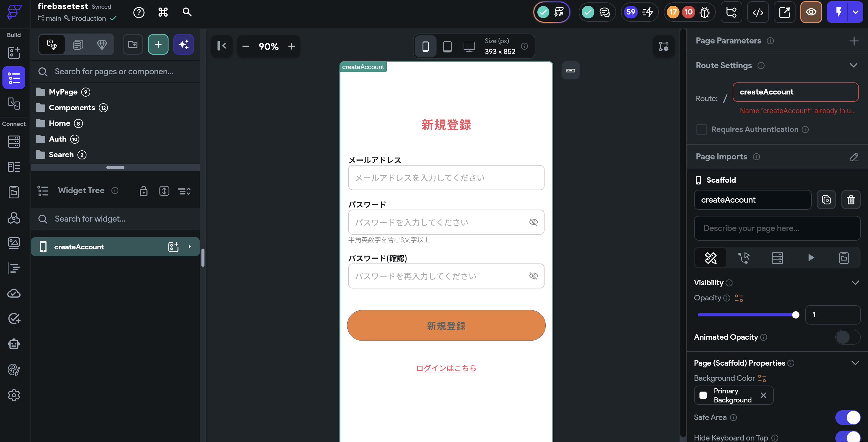Open the AI generate sparkle button

183,44
